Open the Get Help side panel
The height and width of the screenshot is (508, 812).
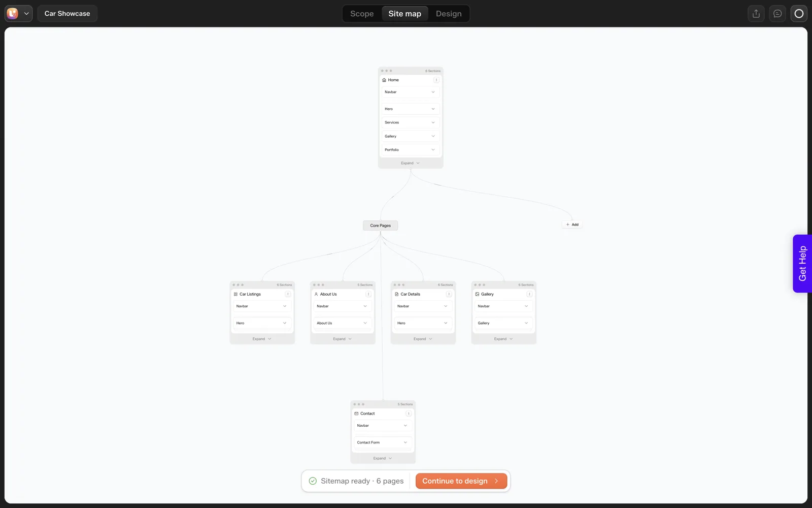802,264
